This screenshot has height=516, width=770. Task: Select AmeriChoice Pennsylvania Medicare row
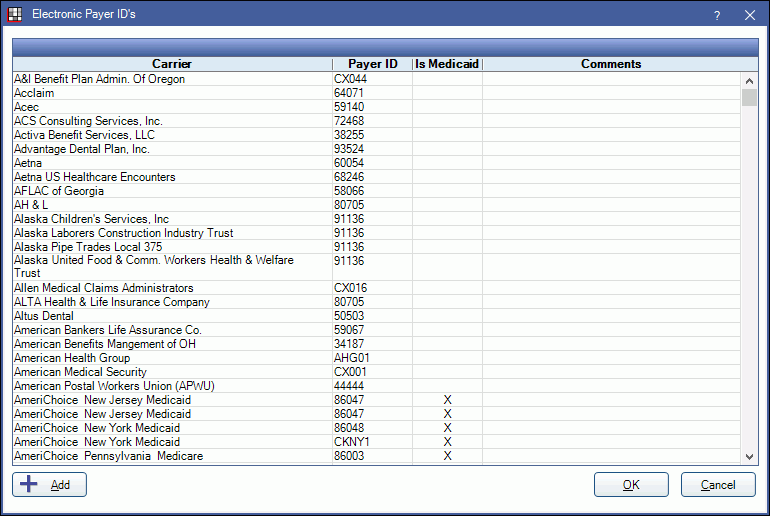[x=377, y=456]
